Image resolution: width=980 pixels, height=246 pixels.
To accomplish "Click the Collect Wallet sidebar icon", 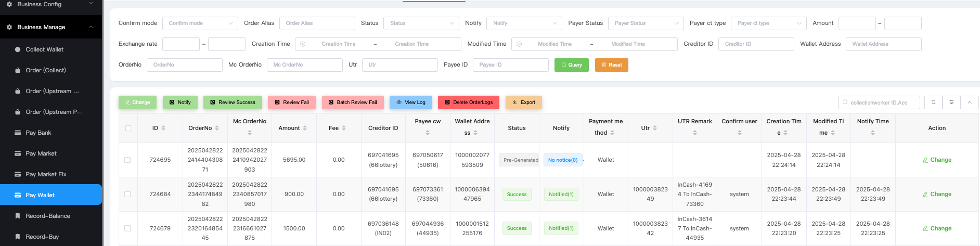I will pos(18,49).
